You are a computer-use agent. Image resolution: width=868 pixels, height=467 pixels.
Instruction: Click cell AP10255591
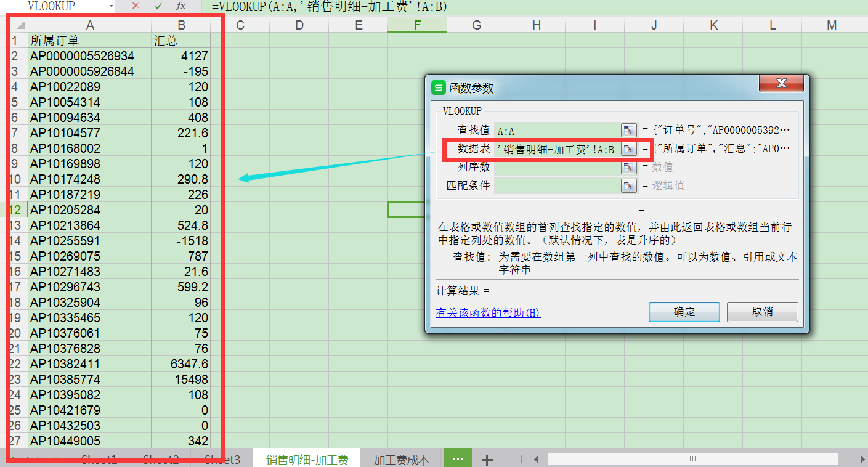coord(90,241)
